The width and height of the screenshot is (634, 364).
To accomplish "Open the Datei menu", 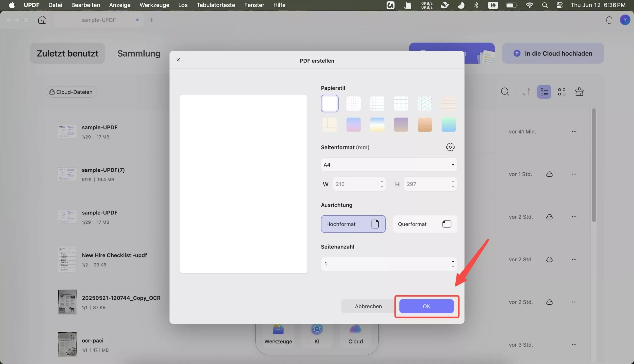I will click(55, 5).
